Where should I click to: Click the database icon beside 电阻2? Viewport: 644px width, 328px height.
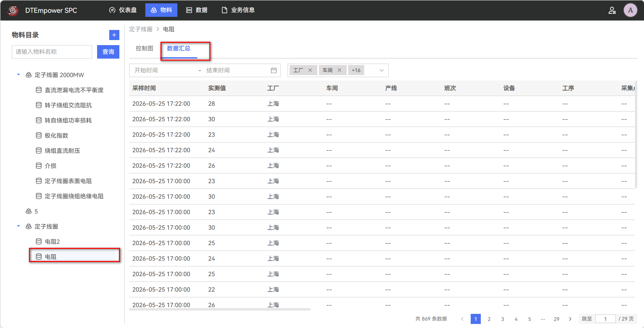[x=39, y=241]
